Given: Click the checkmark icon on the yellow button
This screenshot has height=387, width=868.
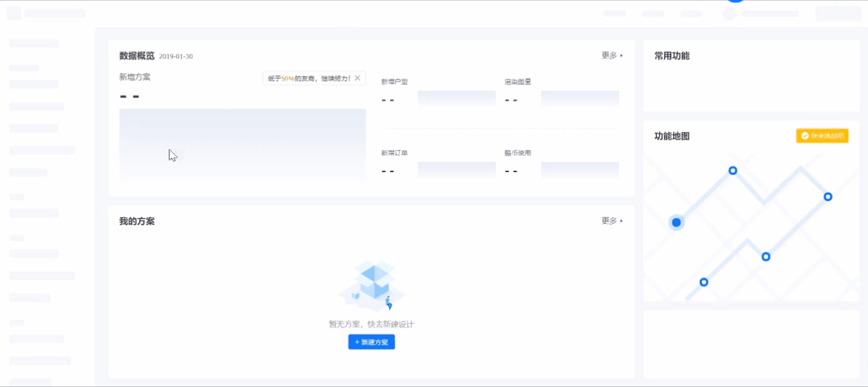Looking at the screenshot, I should tap(805, 136).
